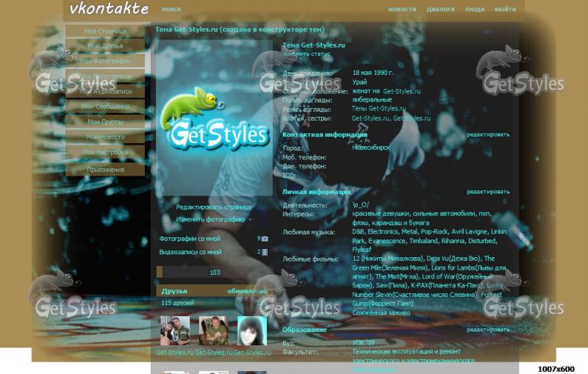The width and height of the screenshot is (588, 374).
Task: Open обновления in the Друзья header
Action: pos(247,291)
